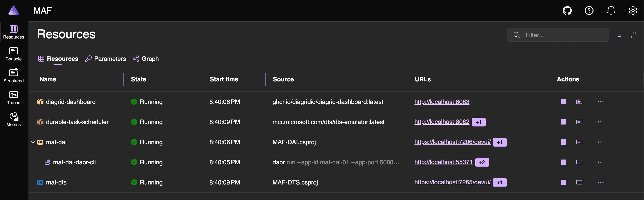Open Structured logs in sidebar

tap(14, 75)
